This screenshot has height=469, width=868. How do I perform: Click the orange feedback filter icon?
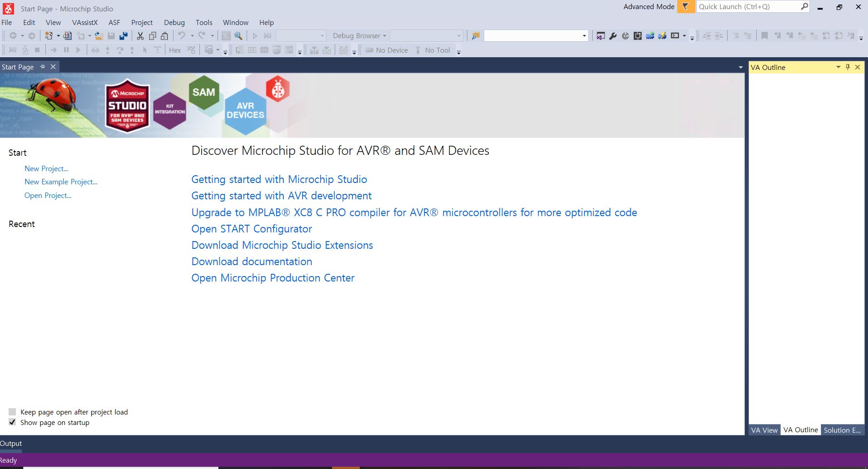(686, 6)
